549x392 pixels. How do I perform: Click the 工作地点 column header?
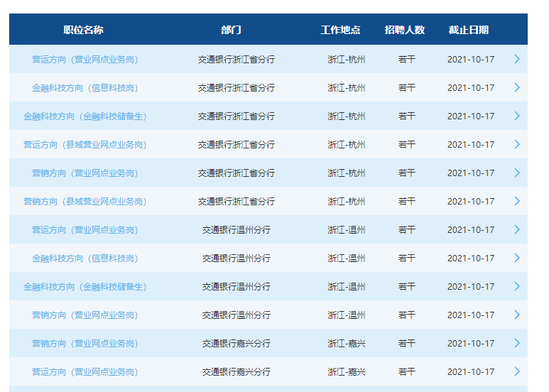tap(340, 30)
